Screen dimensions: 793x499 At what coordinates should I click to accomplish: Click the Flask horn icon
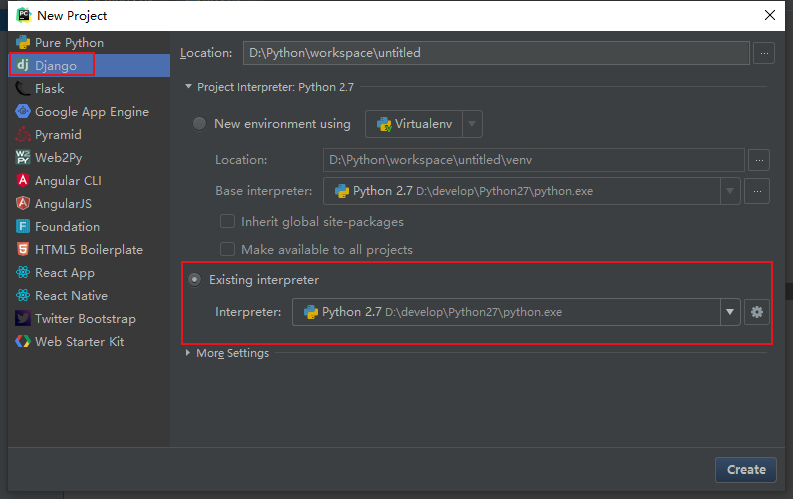point(23,88)
